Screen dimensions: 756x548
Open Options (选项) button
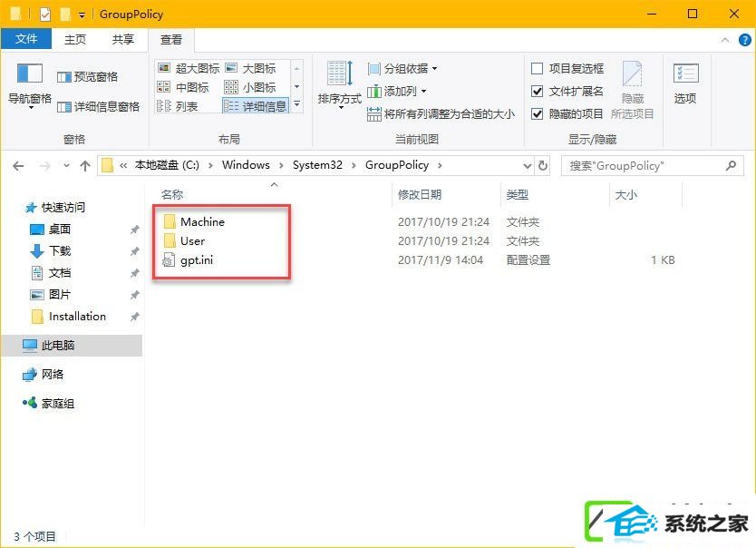(x=685, y=84)
